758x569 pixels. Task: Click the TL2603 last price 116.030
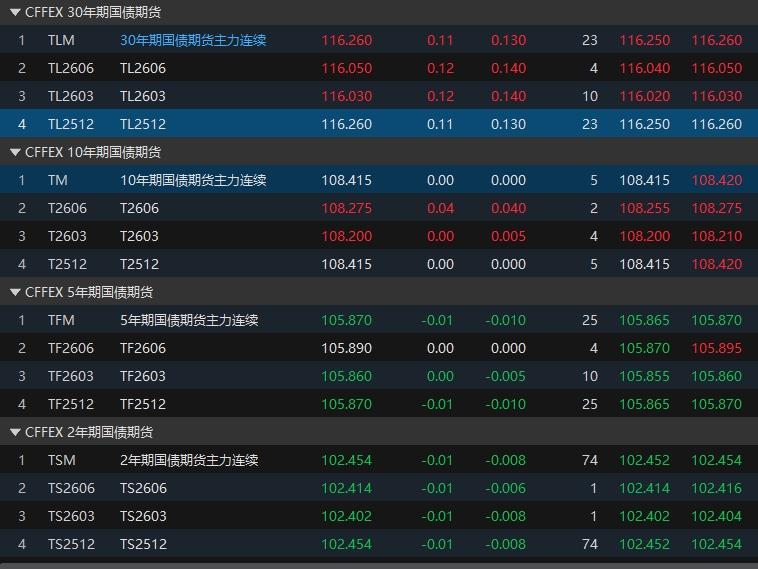pos(347,96)
